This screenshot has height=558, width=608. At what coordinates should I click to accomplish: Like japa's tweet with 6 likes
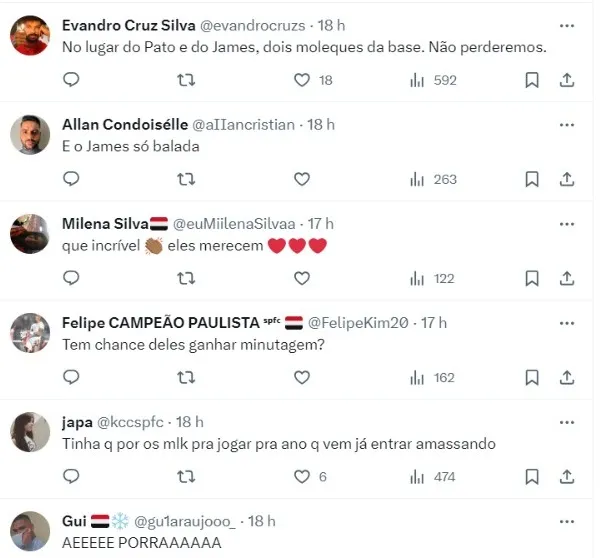(302, 477)
